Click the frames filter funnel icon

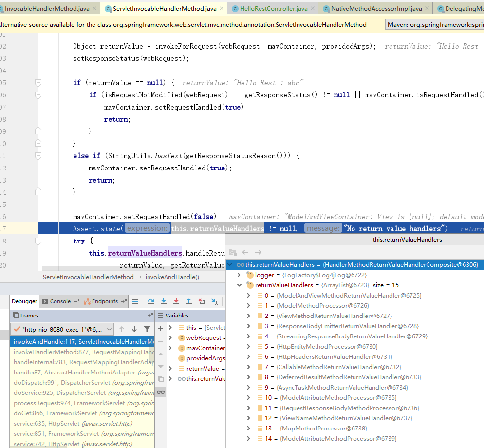tap(147, 330)
